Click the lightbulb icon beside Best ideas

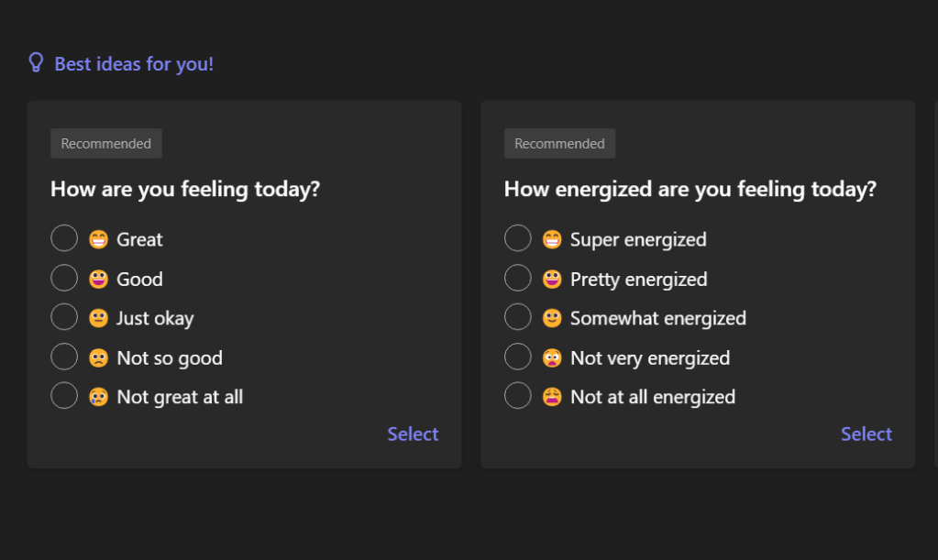(x=36, y=63)
